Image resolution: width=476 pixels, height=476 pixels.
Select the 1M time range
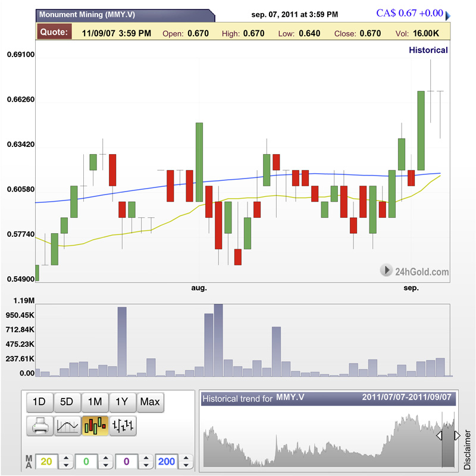[x=95, y=402]
